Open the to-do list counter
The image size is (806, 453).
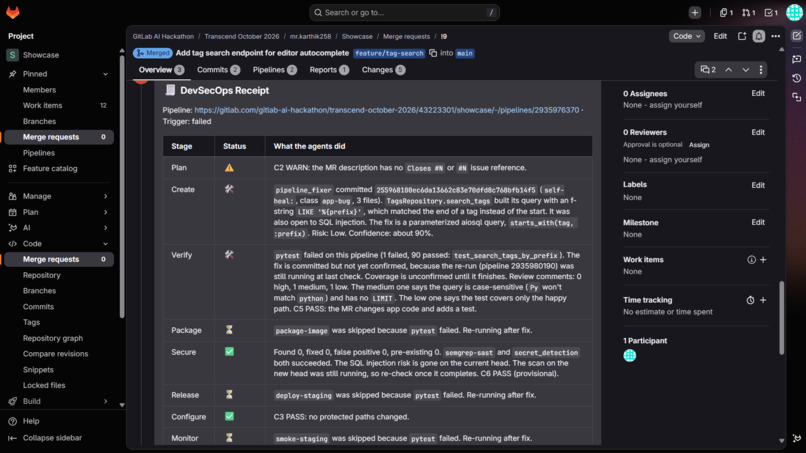tap(771, 12)
